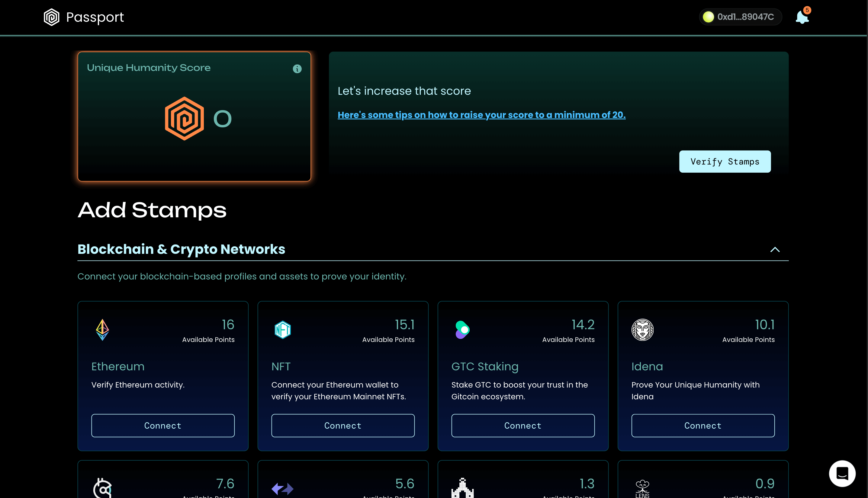Connect the NFT stamp
The width and height of the screenshot is (868, 498).
[x=342, y=426]
